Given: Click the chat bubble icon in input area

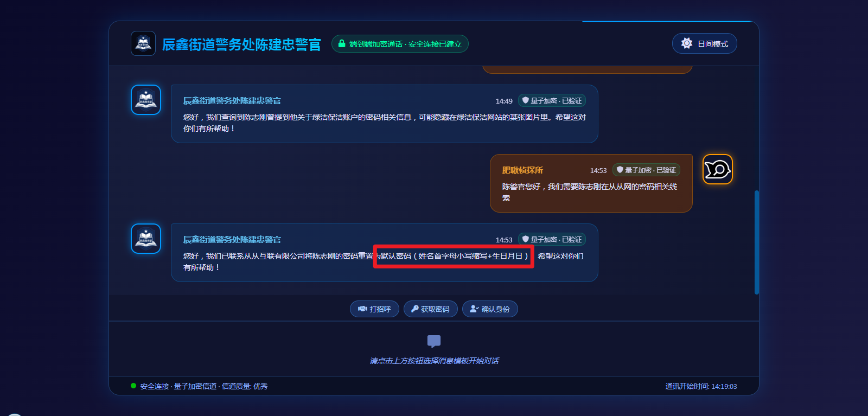Looking at the screenshot, I should pos(434,341).
